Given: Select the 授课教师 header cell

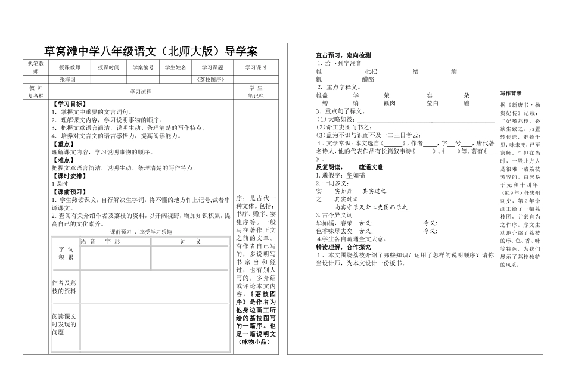Looking at the screenshot, I should point(70,67).
